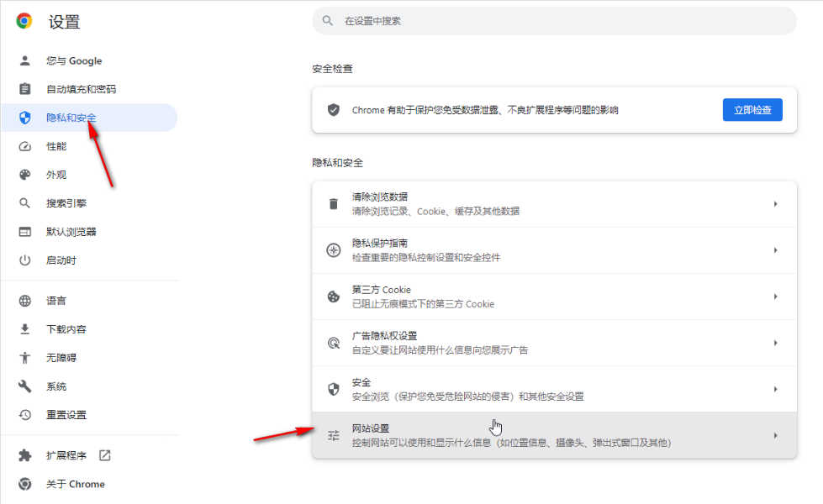Screen dimensions: 823x504
Task: Open 您与 Google in the sidebar
Action: click(74, 60)
